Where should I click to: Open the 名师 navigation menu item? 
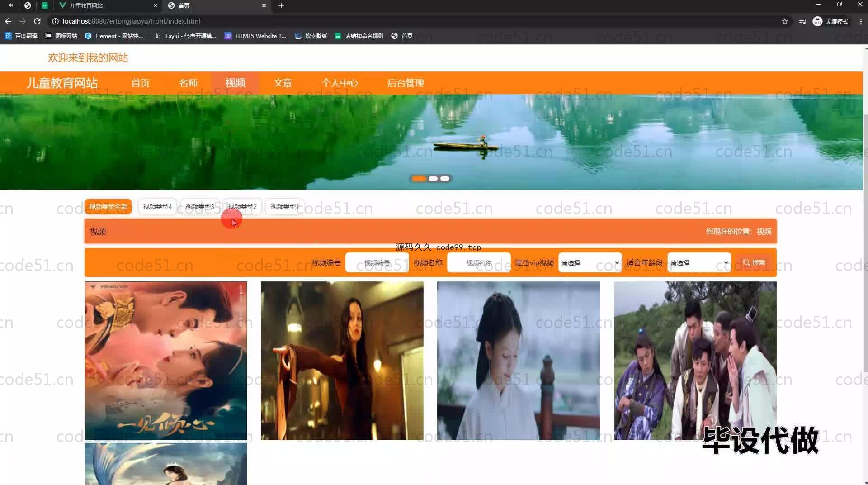pos(188,83)
